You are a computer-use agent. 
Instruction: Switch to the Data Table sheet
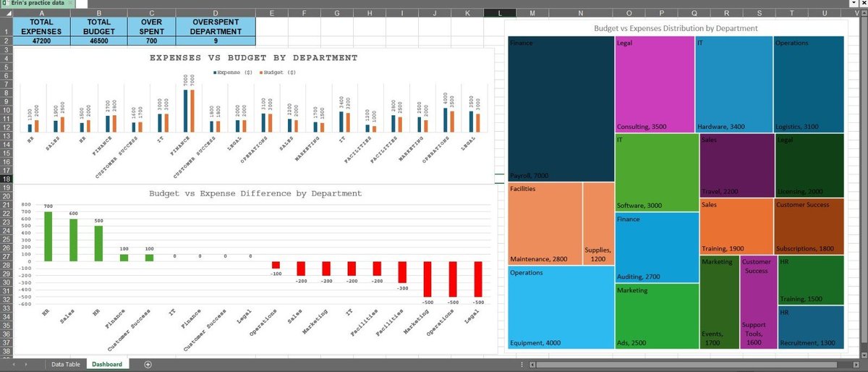pyautogui.click(x=65, y=364)
